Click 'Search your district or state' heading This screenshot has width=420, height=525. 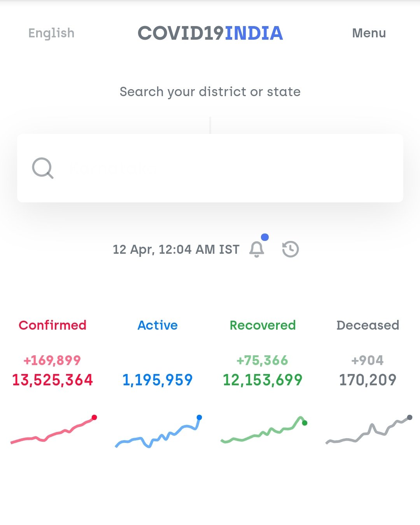(210, 92)
